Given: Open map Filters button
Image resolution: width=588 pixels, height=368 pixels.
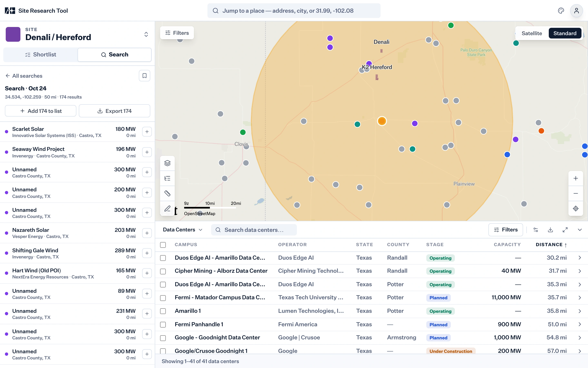Looking at the screenshot, I should click(x=177, y=33).
